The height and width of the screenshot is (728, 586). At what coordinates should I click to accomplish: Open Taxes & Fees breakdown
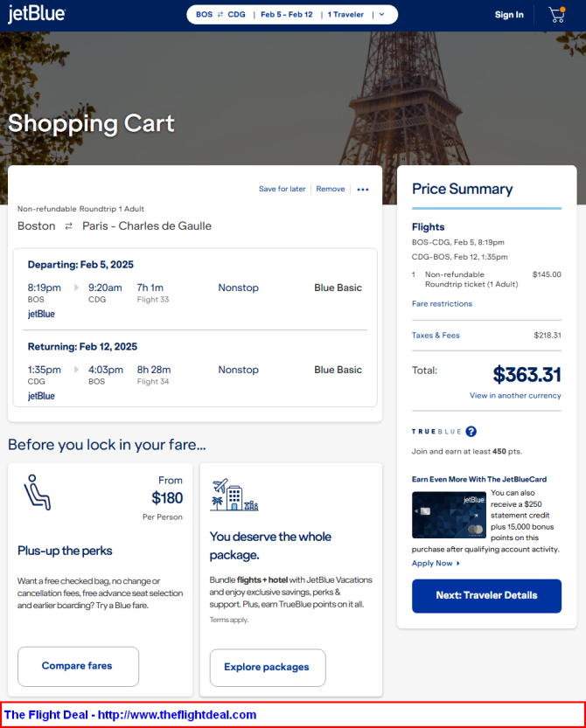pos(436,336)
